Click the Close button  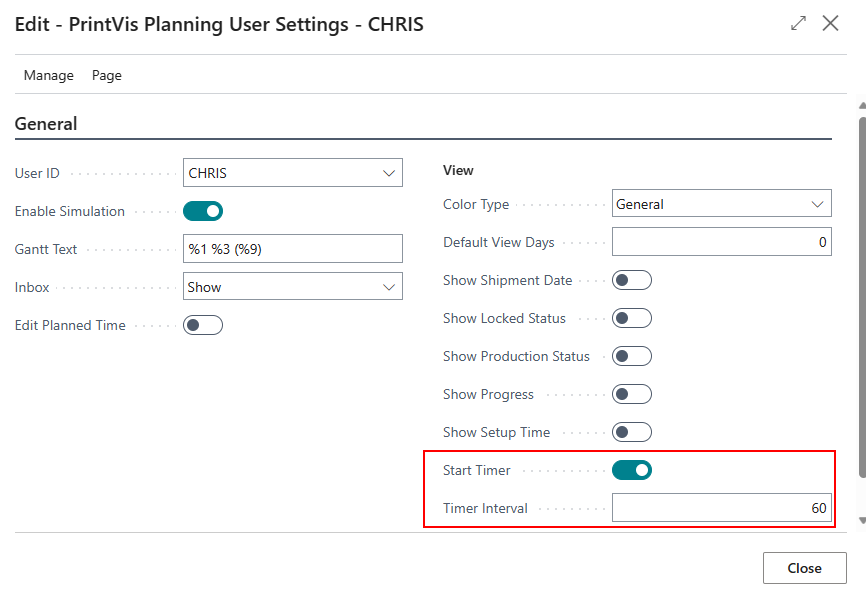click(x=805, y=568)
